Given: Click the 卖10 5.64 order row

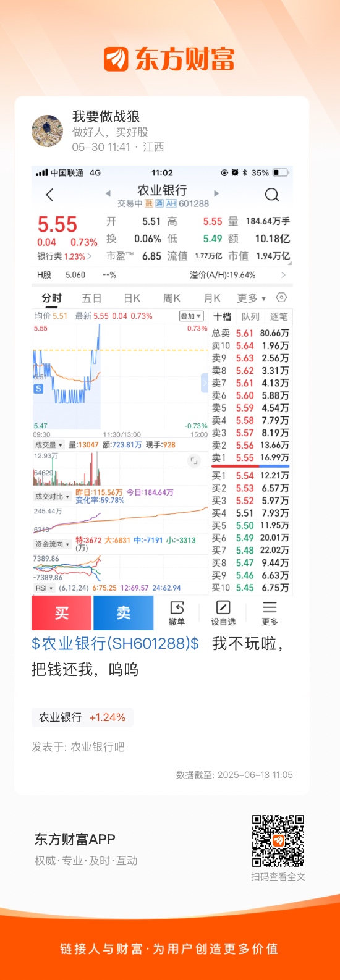Looking at the screenshot, I should [x=250, y=346].
